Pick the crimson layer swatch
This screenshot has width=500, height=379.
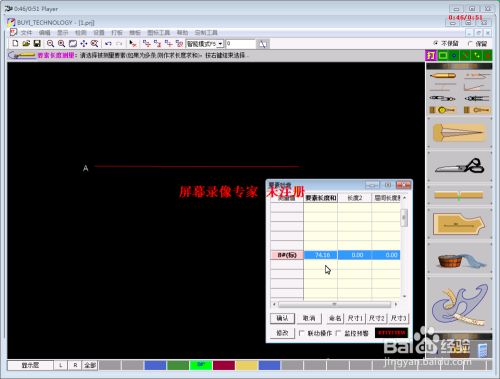click(x=224, y=365)
